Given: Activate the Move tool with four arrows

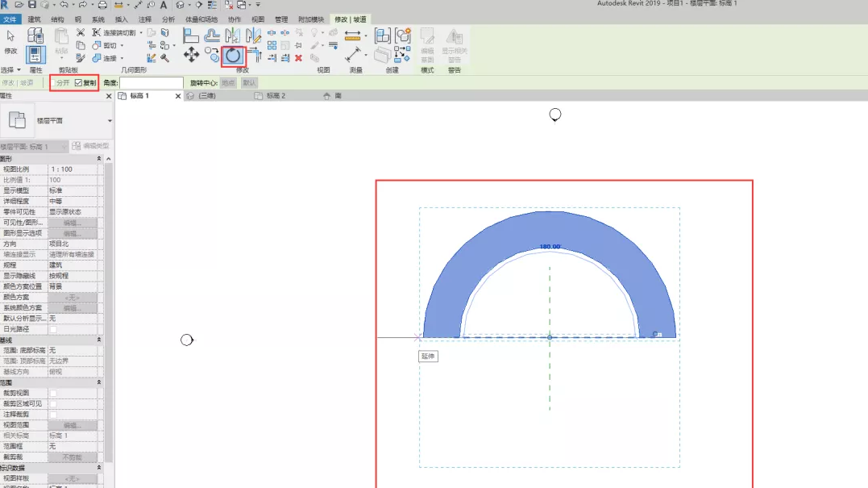Looking at the screenshot, I should pyautogui.click(x=192, y=54).
